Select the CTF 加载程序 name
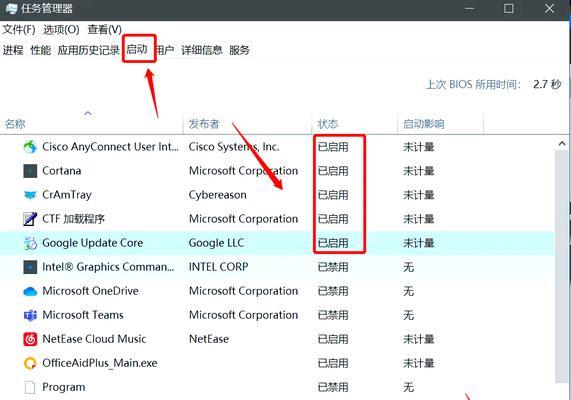This screenshot has height=400, width=571. click(74, 219)
